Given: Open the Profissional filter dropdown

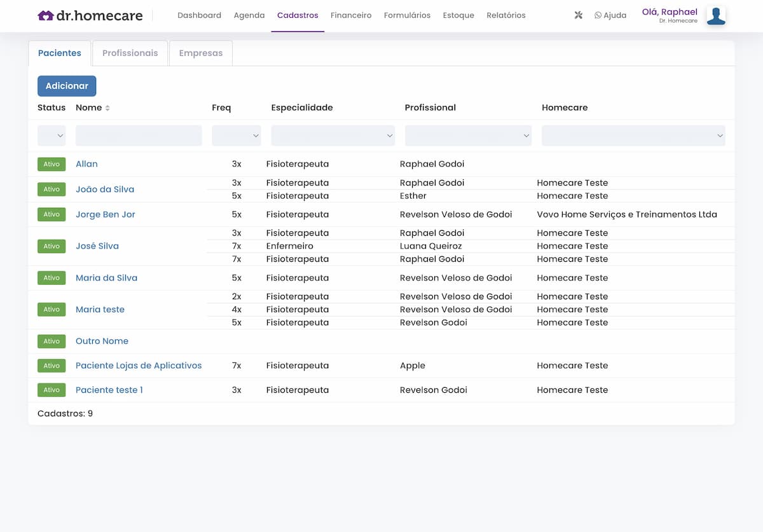Looking at the screenshot, I should pos(468,135).
